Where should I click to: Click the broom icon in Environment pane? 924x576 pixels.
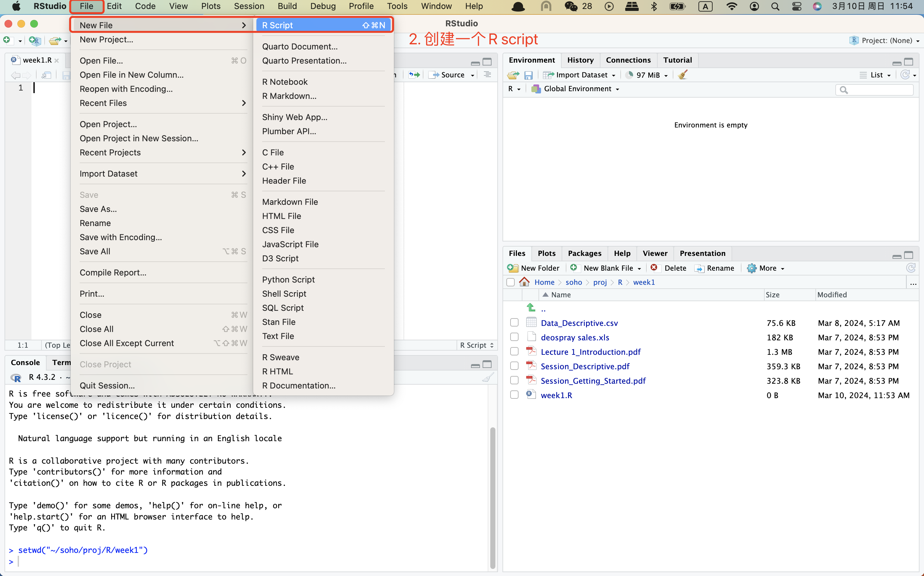(x=683, y=75)
